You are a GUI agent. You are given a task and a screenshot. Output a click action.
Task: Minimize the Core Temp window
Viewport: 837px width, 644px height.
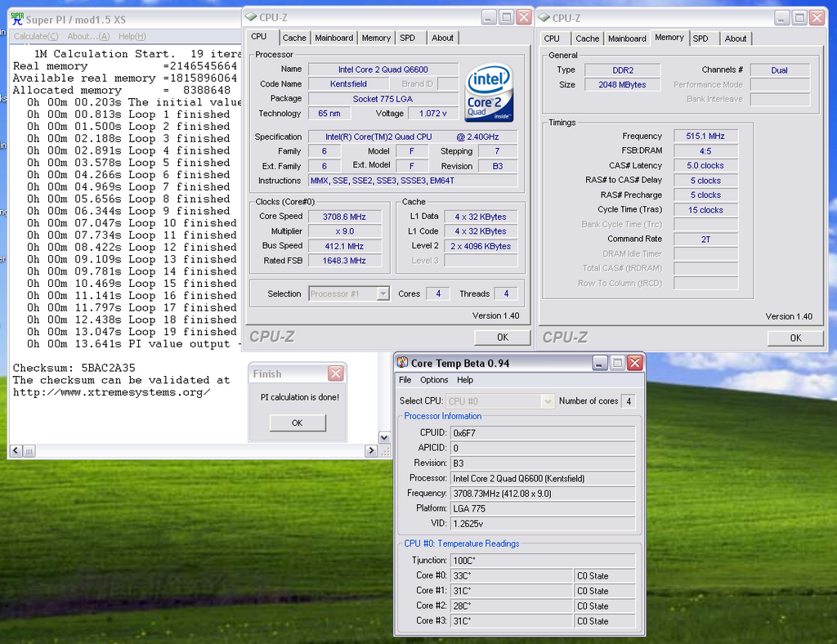click(x=599, y=364)
